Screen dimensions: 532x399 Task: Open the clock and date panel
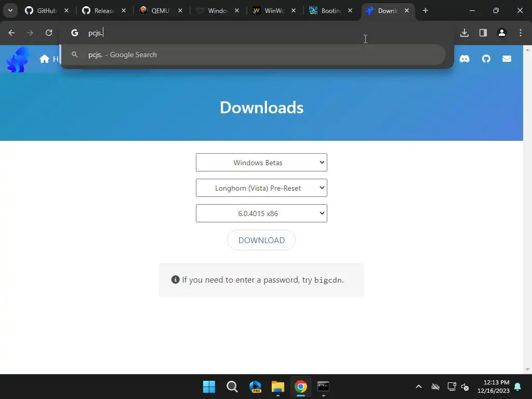494,387
